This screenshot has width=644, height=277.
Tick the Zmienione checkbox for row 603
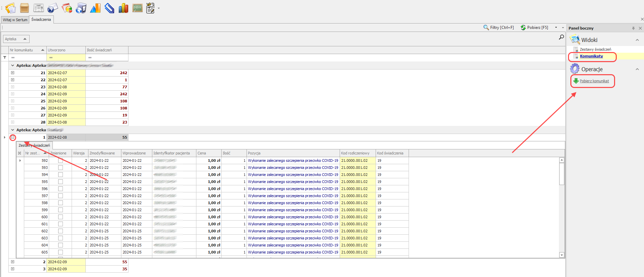61,238
